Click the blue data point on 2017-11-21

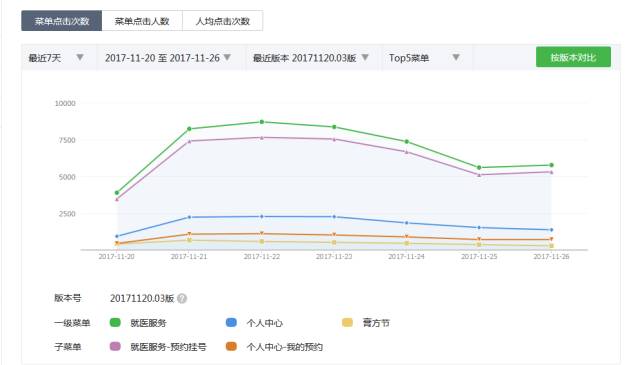click(189, 217)
